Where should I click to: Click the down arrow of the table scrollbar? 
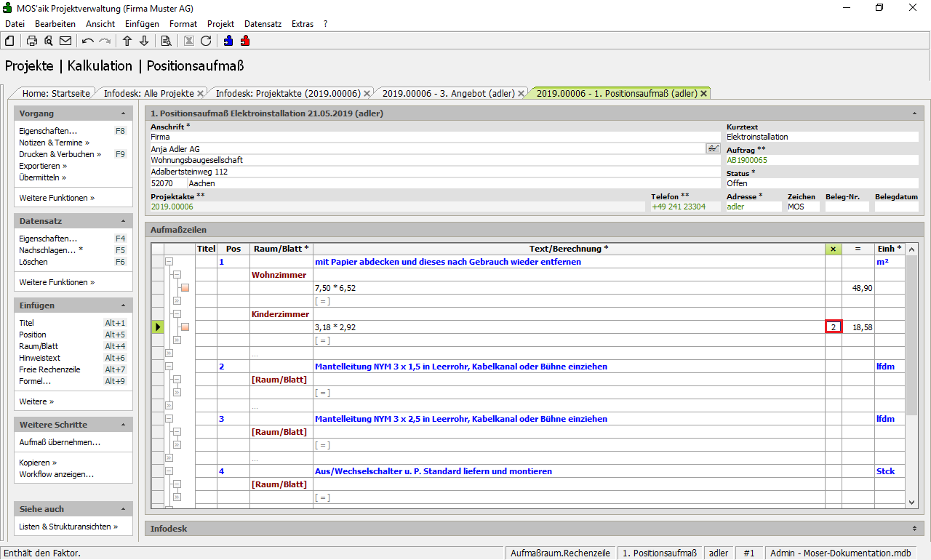tap(912, 502)
